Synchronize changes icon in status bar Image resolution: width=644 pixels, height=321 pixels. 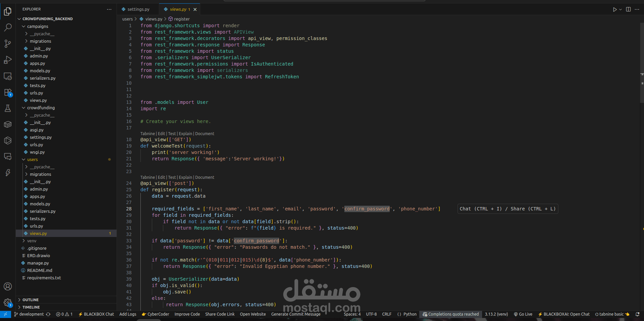48,314
